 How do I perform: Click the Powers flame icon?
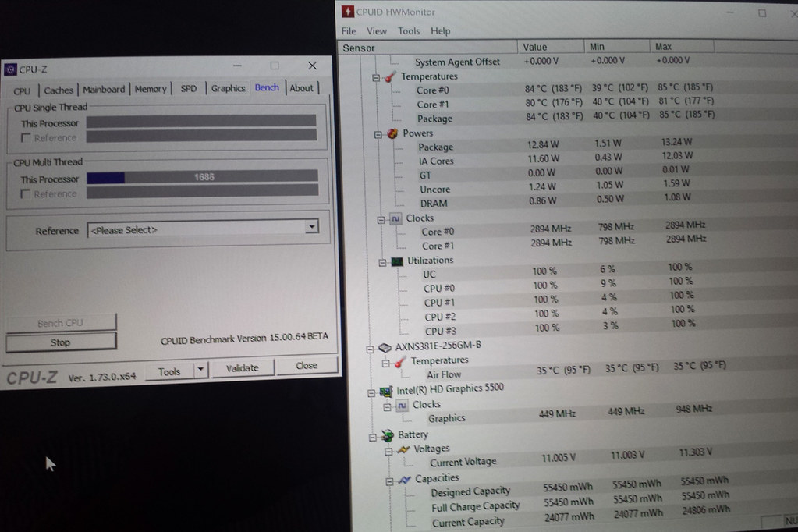tap(392, 133)
